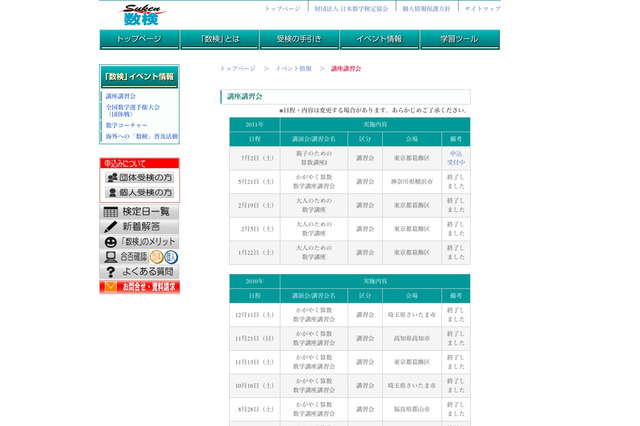Click 講座講習会 in breadcrumb trail
The image size is (640, 426).
(x=346, y=69)
